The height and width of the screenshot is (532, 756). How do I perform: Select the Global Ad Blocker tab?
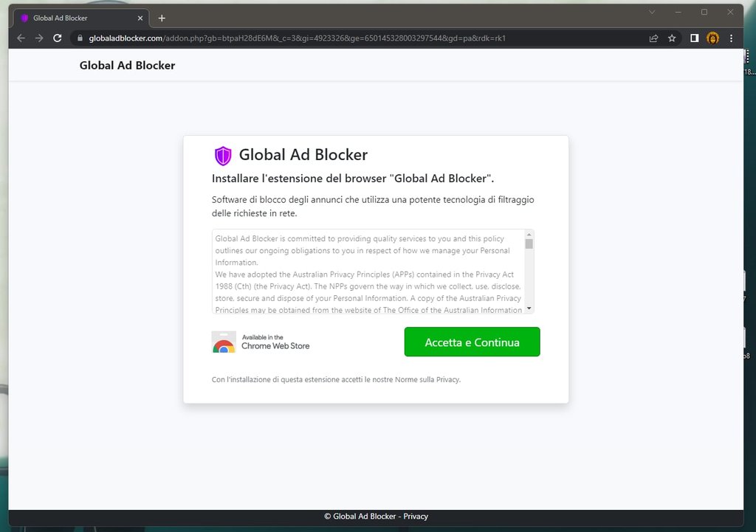pos(81,18)
